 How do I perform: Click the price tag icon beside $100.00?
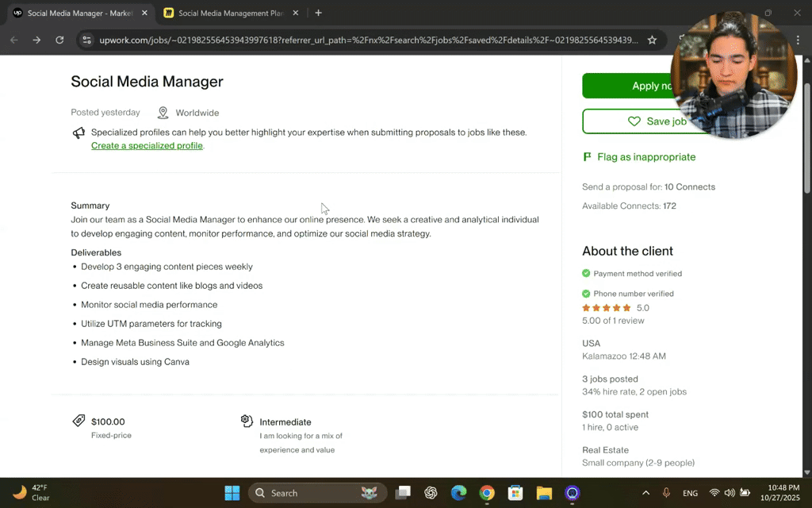tap(79, 421)
